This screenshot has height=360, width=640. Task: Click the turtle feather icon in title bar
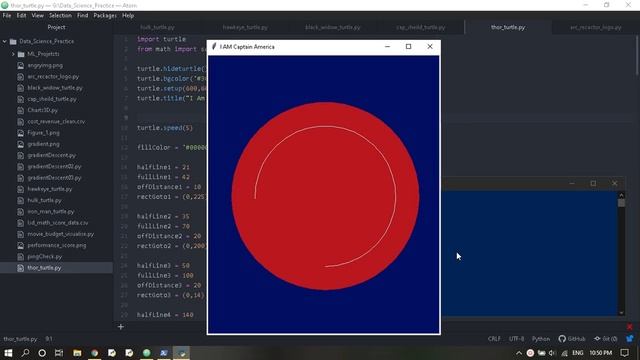click(214, 47)
